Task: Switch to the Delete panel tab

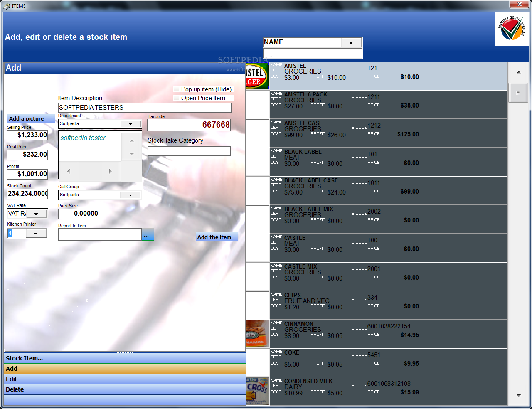Action: click(125, 389)
